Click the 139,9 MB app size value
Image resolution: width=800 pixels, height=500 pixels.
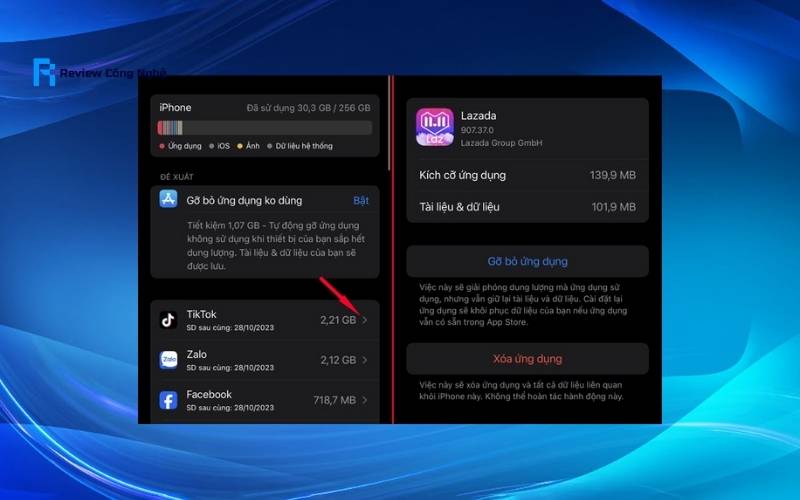point(613,176)
